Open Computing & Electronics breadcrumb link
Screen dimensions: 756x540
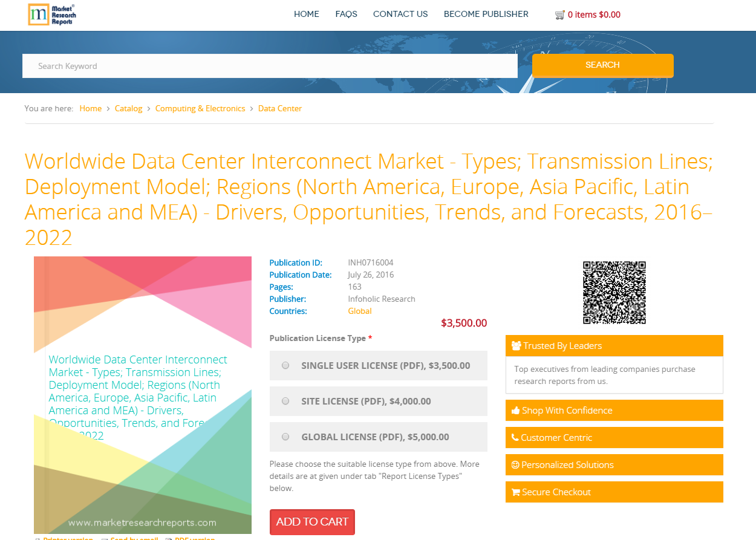pyautogui.click(x=200, y=108)
